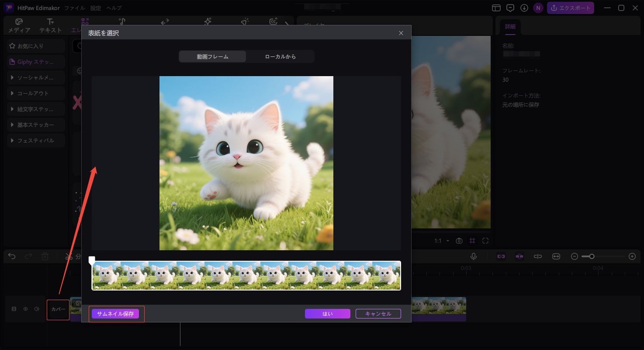Expand 基本ステッカー category
Viewport: 644px width, 350px height.
[36, 125]
